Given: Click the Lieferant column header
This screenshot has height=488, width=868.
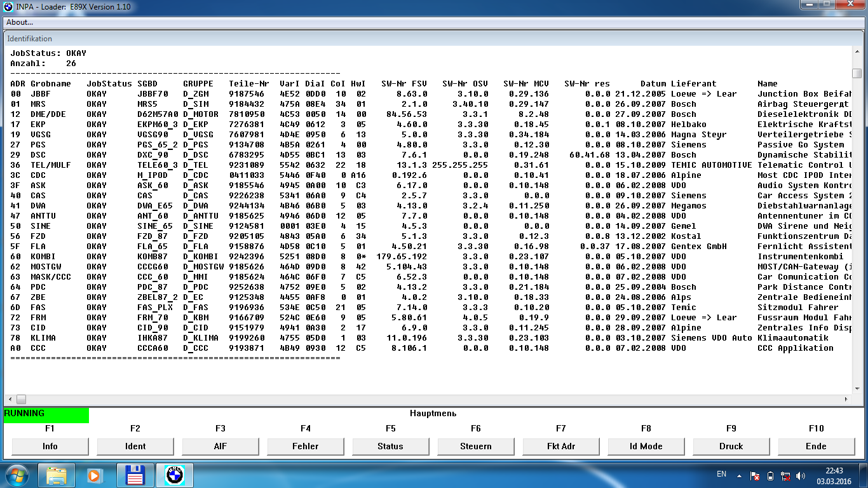Looking at the screenshot, I should pyautogui.click(x=694, y=84).
